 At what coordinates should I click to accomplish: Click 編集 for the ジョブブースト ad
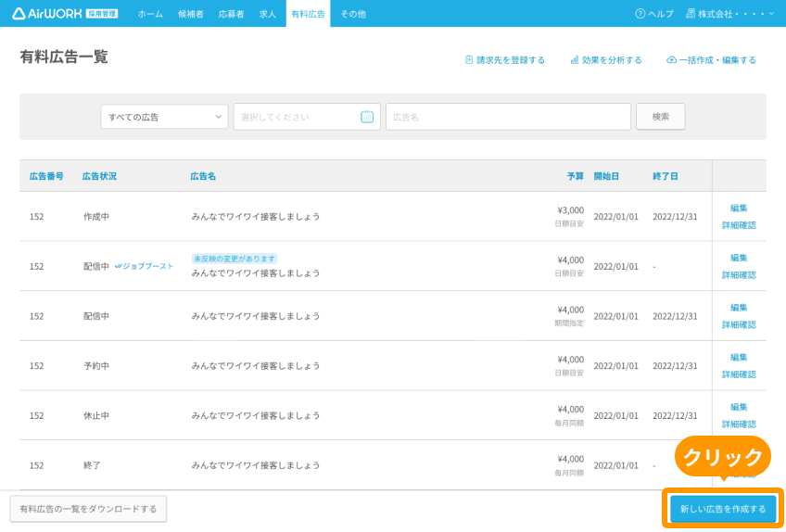coord(739,258)
